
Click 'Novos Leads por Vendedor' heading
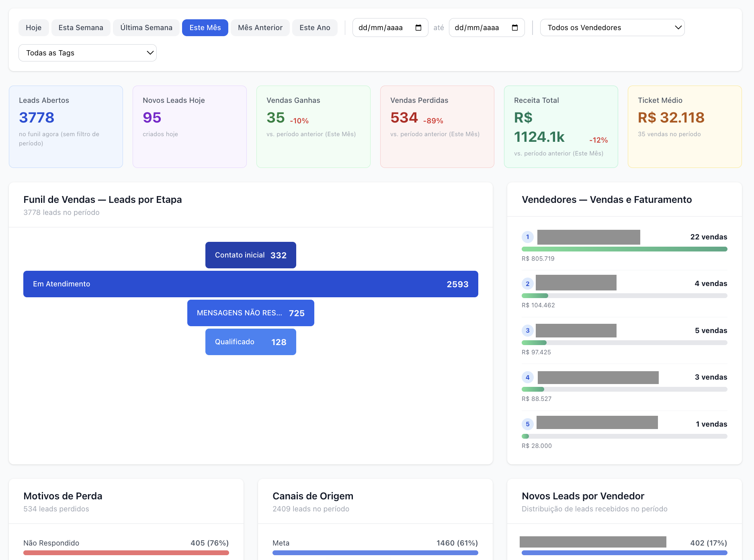[583, 496]
